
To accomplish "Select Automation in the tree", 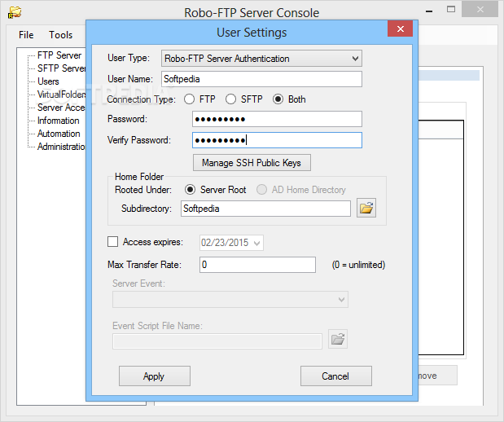I will [59, 134].
